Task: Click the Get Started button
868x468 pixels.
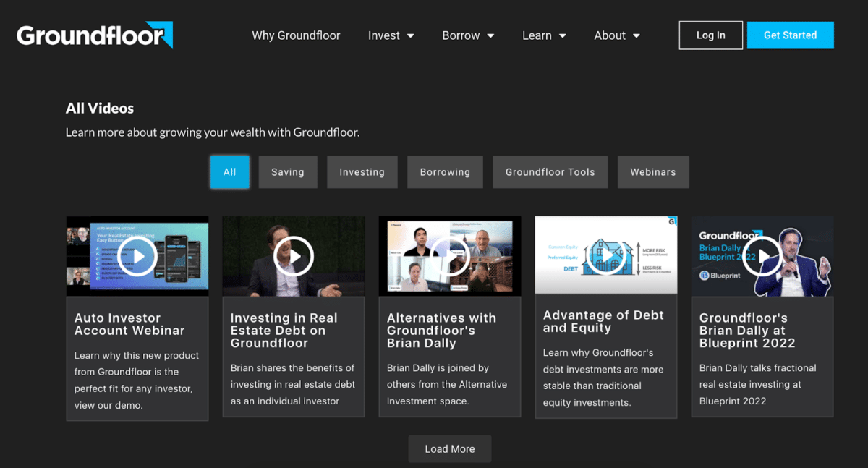Action: tap(791, 35)
